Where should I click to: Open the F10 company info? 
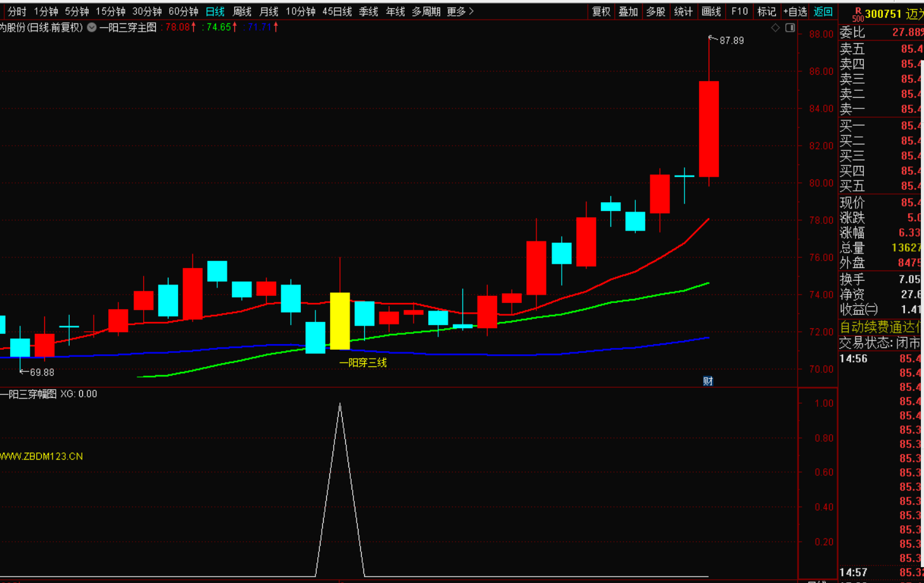pyautogui.click(x=739, y=11)
